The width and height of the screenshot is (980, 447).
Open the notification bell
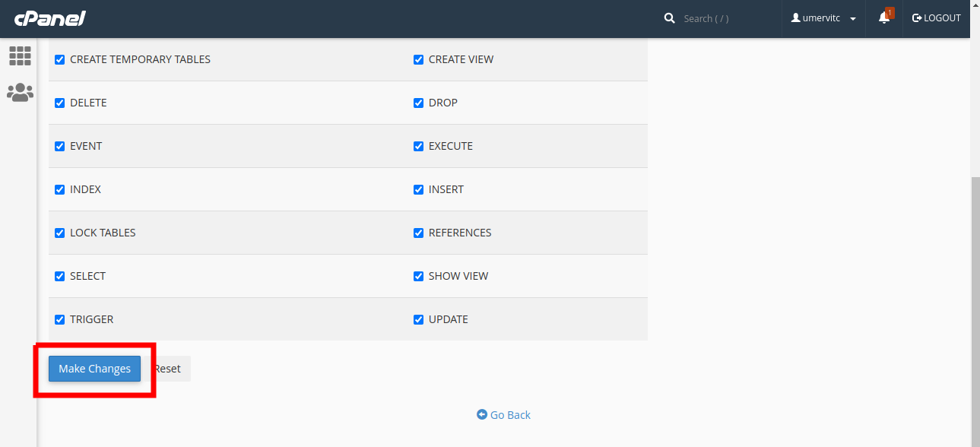(x=883, y=18)
